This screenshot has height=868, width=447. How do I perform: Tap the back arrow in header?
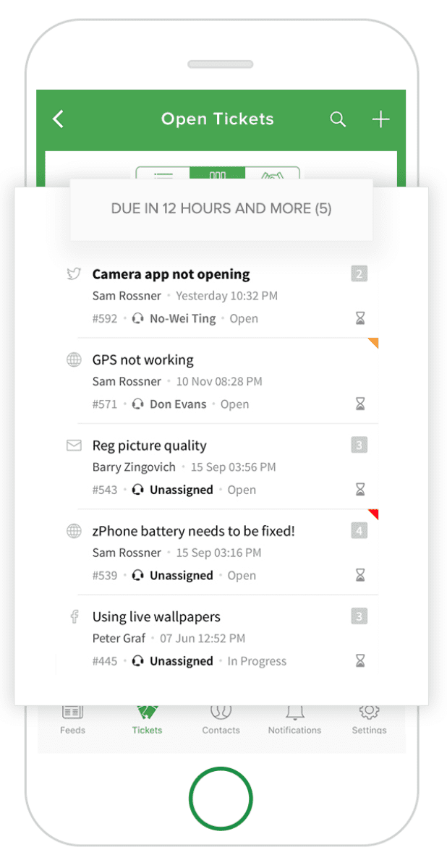(59, 119)
